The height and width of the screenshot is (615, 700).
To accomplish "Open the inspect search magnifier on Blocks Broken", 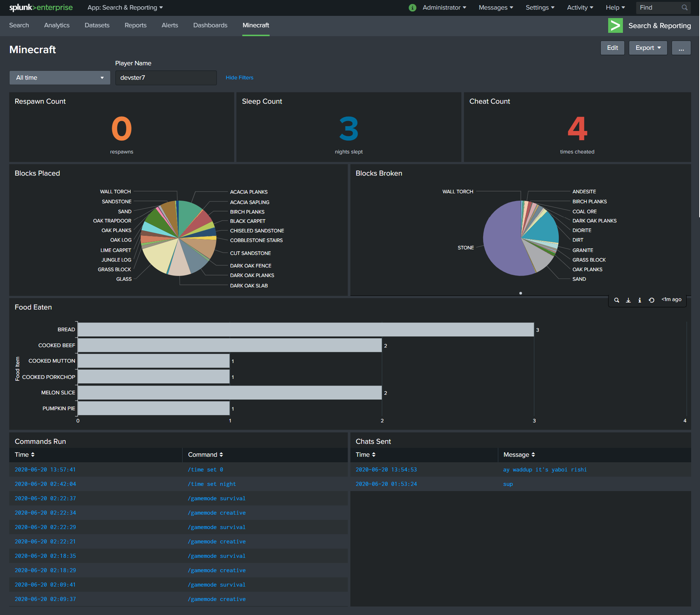I will [x=616, y=300].
